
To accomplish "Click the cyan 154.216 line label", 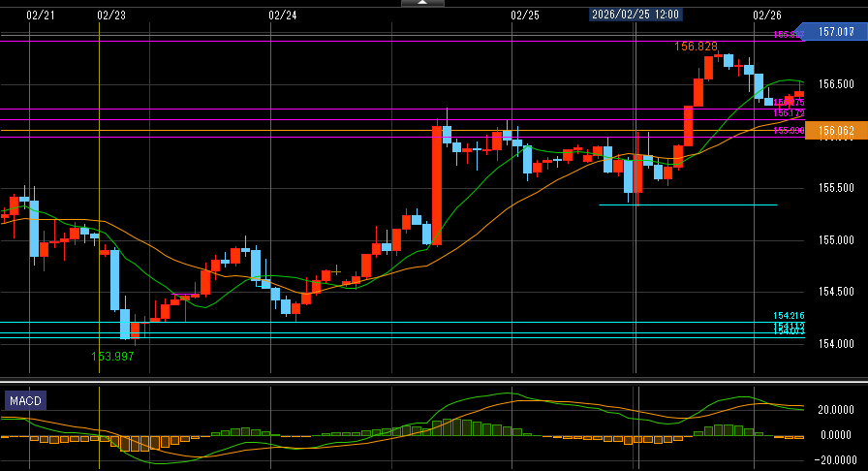I will pos(790,316).
